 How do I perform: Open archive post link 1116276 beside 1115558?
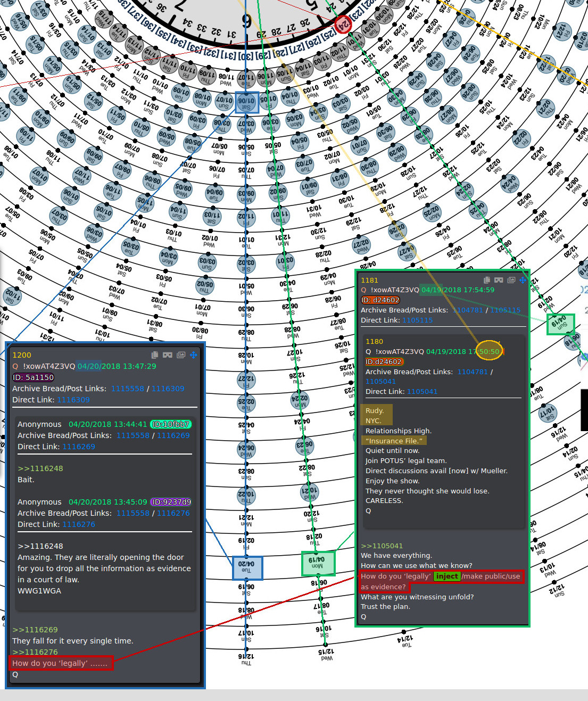(x=173, y=513)
